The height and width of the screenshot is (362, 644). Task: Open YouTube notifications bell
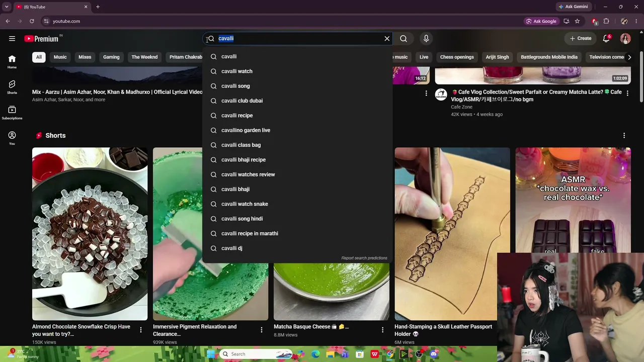coord(606,38)
